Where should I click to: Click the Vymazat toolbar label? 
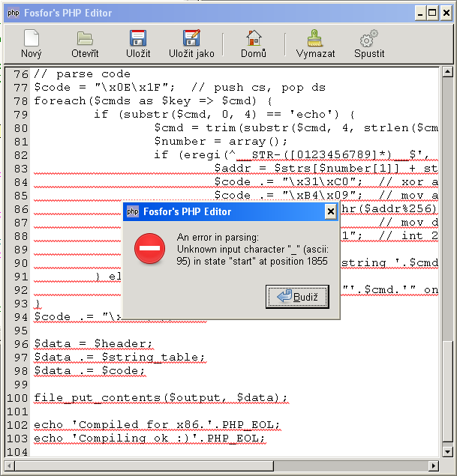coord(315,53)
